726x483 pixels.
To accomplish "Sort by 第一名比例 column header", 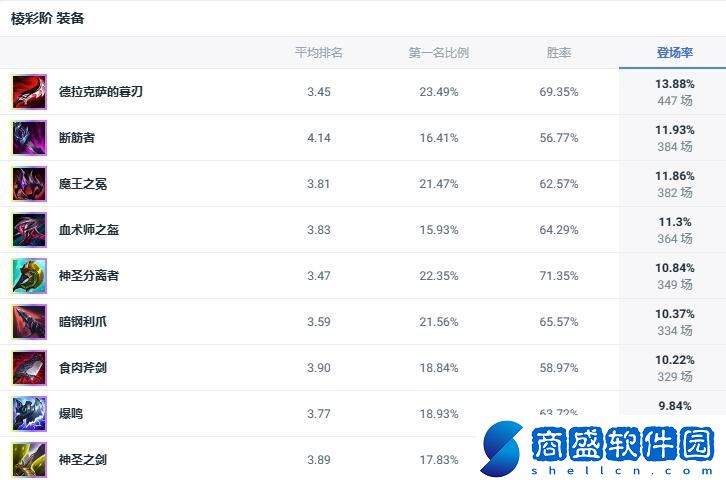I will [438, 53].
